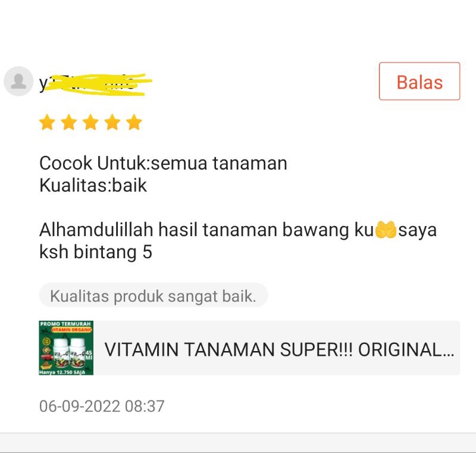The width and height of the screenshot is (476, 476).
Task: Select the second rating star
Action: 69,122
